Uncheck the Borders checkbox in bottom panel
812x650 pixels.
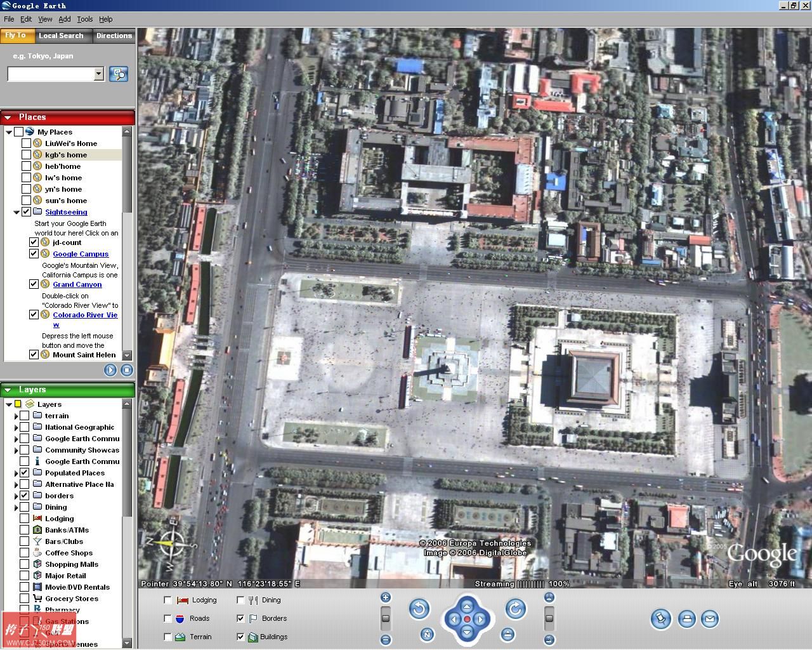[240, 618]
